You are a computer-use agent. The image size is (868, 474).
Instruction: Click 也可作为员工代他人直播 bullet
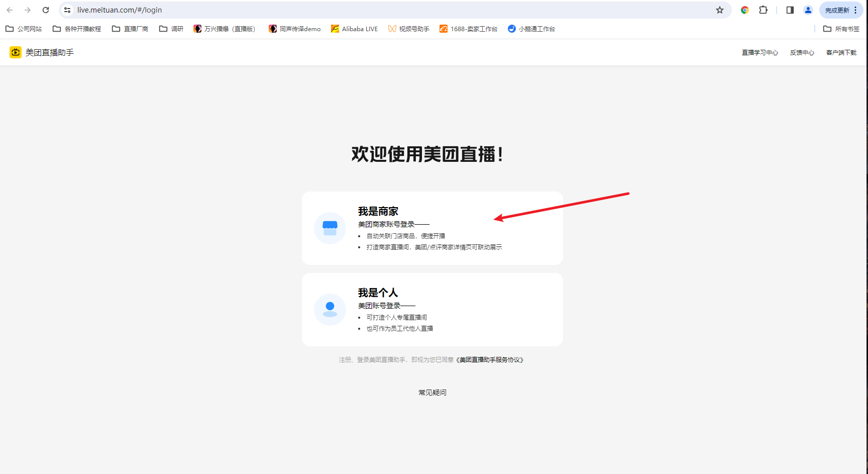point(400,329)
